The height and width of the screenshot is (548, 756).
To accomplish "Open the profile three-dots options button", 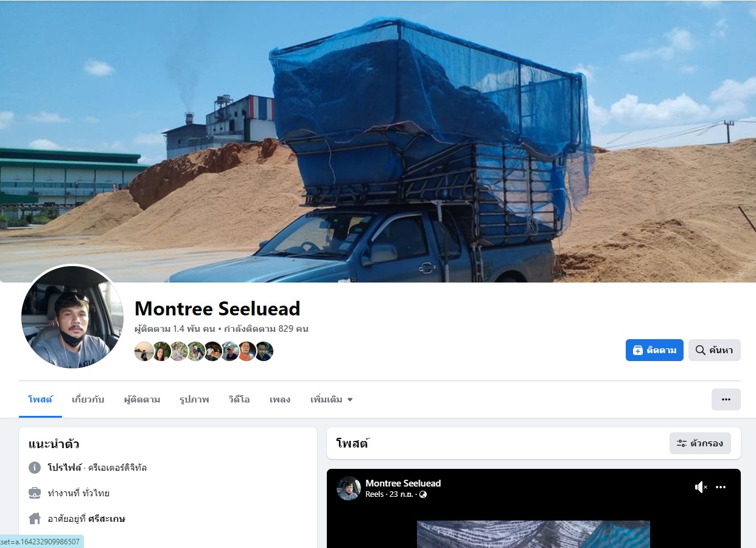I will click(x=726, y=399).
